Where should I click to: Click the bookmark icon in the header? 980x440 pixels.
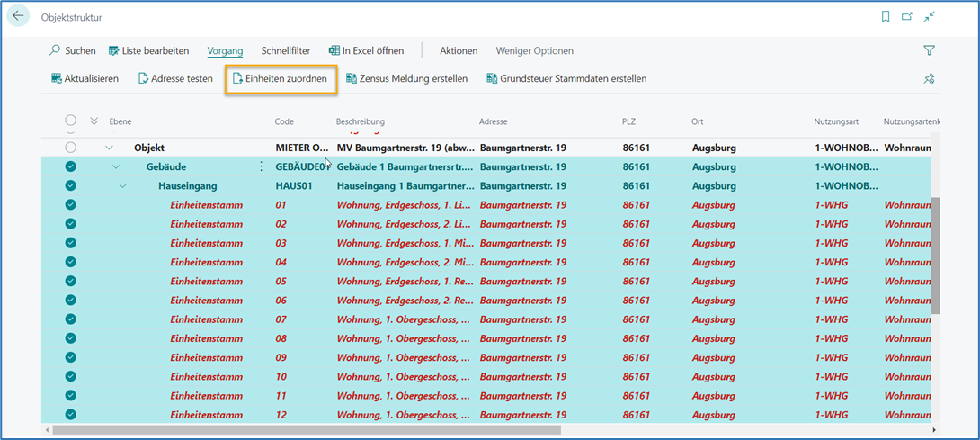point(886,16)
